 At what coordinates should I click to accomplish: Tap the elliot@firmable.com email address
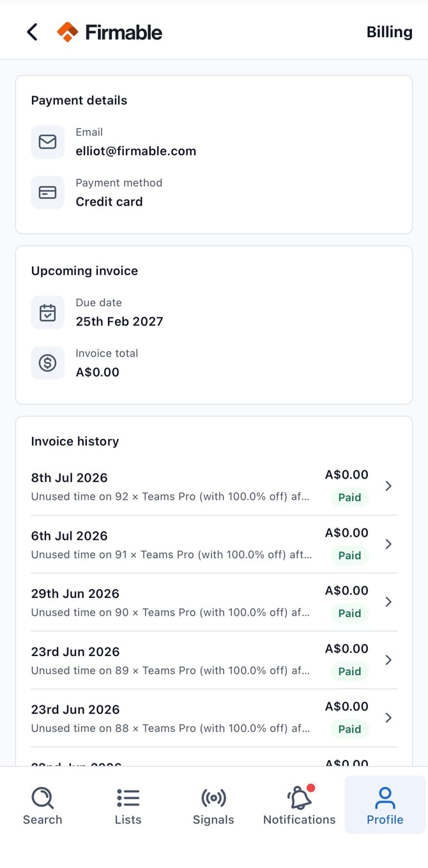136,151
